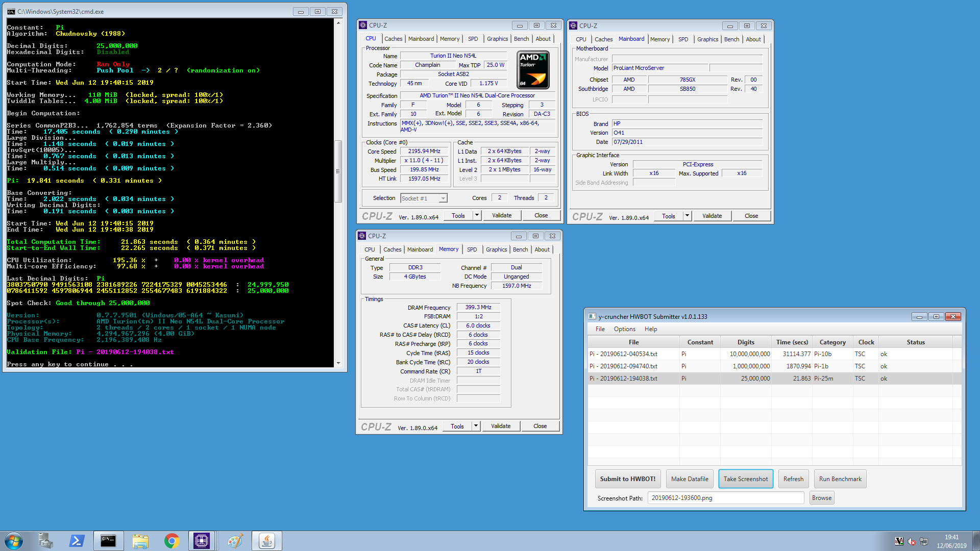This screenshot has width=980, height=551.
Task: Open the Memory tab in CPU-Z CPU window
Action: click(x=450, y=39)
